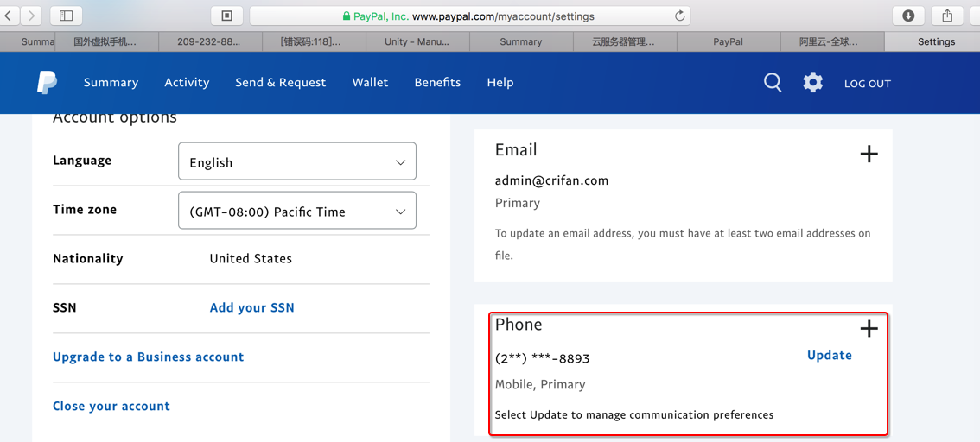Click the Safari downloads icon
Image resolution: width=980 pixels, height=442 pixels.
coord(908,16)
